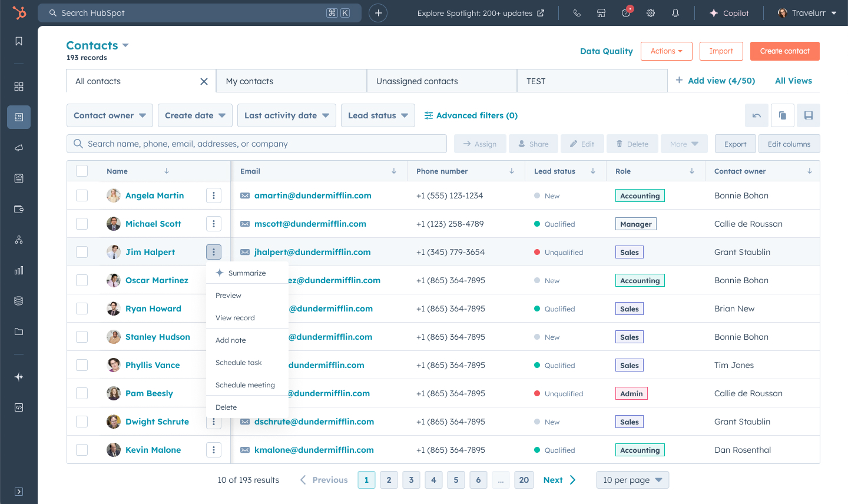Check the box for Kevin Malone
The image size is (848, 504).
pyautogui.click(x=82, y=450)
